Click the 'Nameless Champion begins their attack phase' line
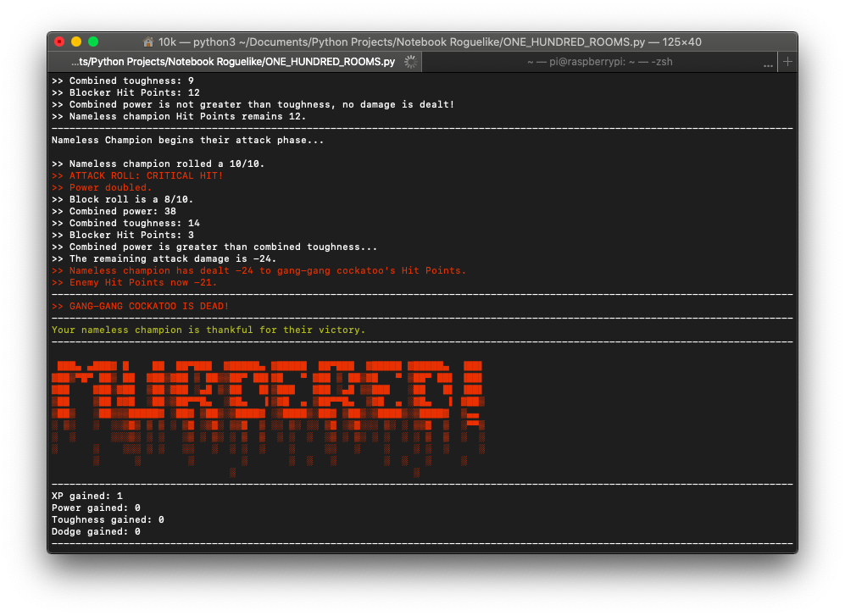 [187, 140]
